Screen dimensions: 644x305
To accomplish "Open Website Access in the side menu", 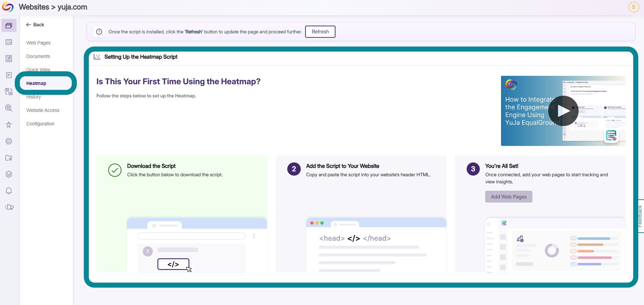I will click(43, 110).
